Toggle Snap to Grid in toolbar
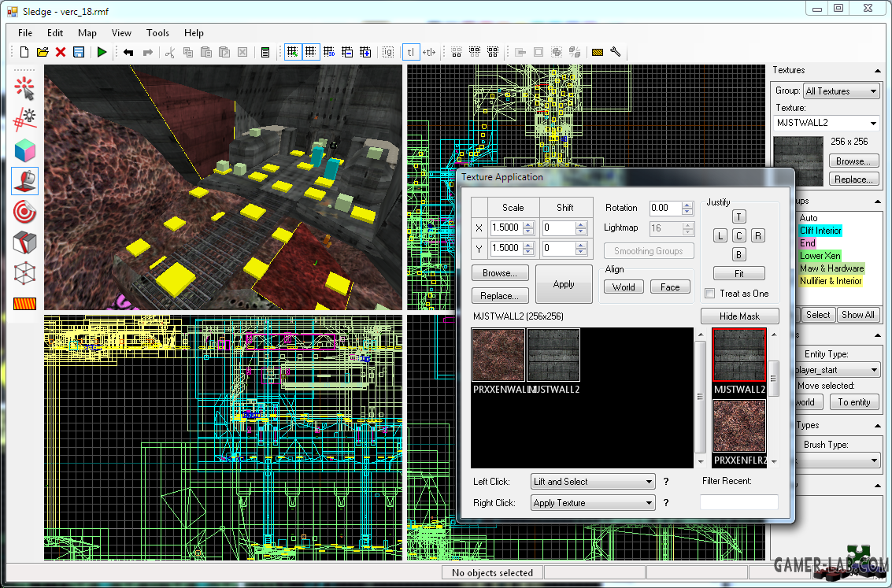892x588 pixels. [292, 52]
